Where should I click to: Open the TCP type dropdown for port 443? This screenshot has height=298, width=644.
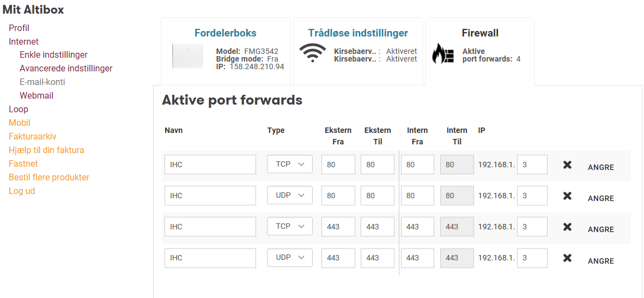289,226
